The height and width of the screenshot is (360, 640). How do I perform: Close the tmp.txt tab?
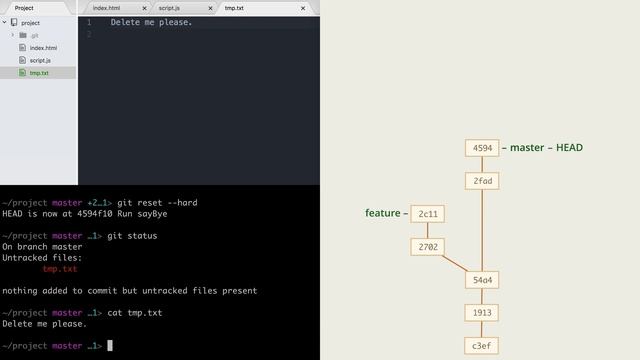click(x=303, y=8)
